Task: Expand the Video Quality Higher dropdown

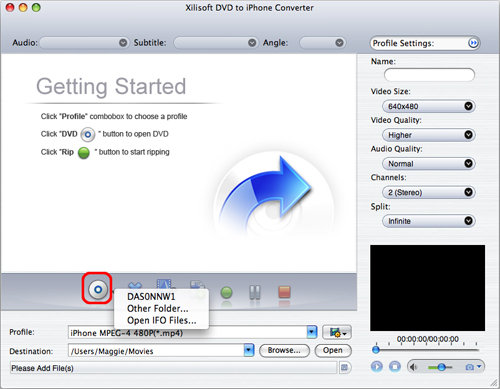Action: (428, 135)
